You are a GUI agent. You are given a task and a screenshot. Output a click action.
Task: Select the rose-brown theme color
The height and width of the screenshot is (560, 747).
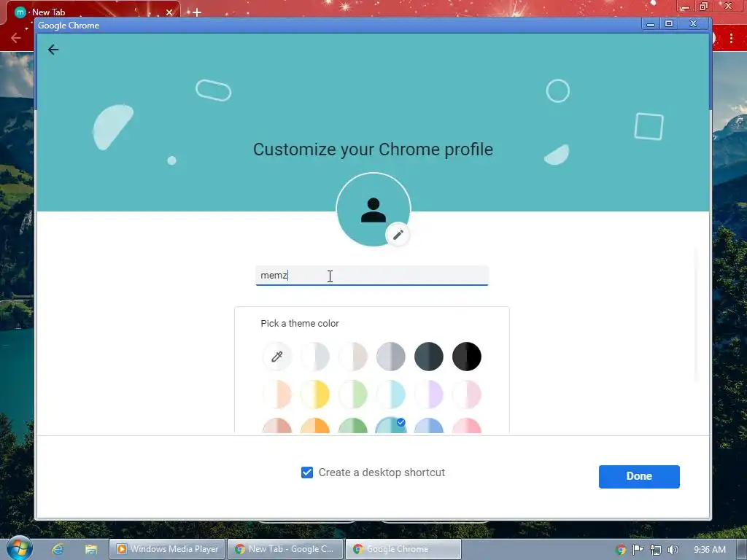click(276, 426)
